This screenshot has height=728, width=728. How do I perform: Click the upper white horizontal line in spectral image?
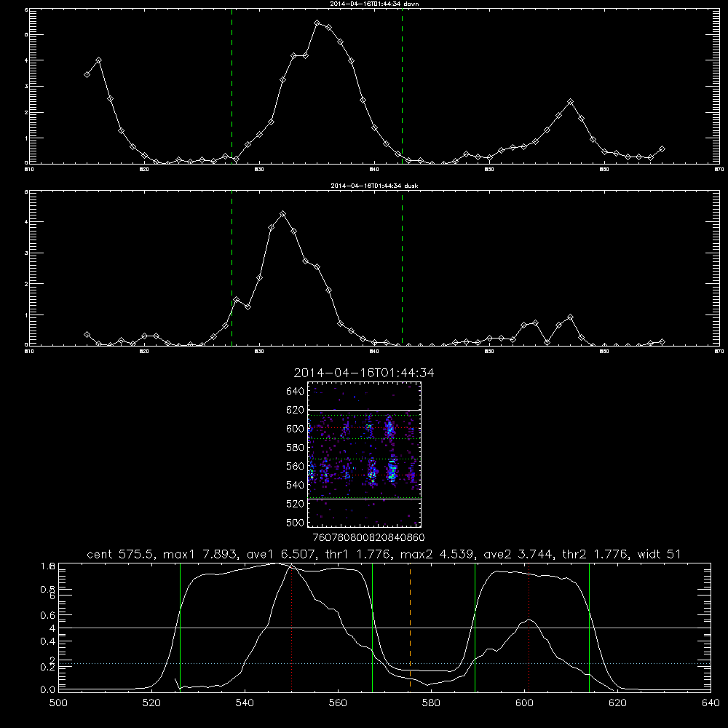[364, 410]
